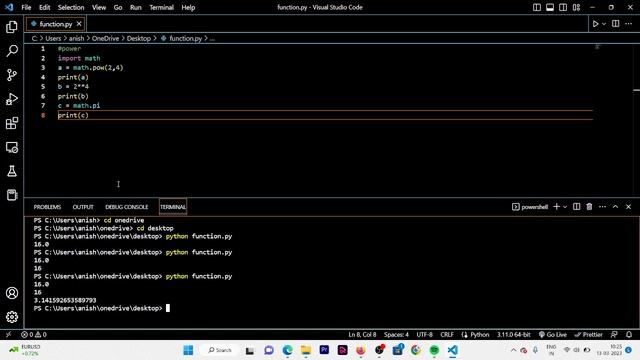Create a new terminal with plus icon
The height and width of the screenshot is (360, 640).
click(556, 207)
